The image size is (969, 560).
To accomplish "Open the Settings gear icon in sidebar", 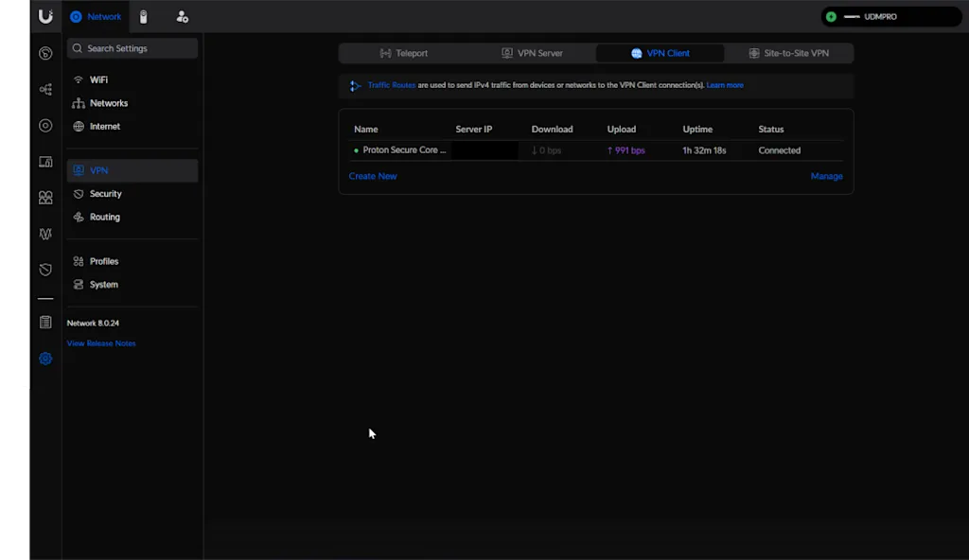I will pyautogui.click(x=45, y=359).
